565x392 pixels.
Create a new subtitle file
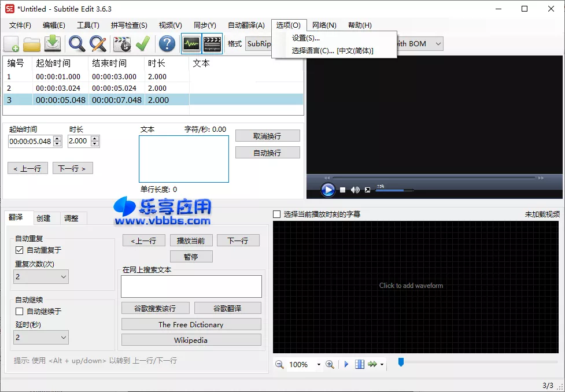coord(12,44)
